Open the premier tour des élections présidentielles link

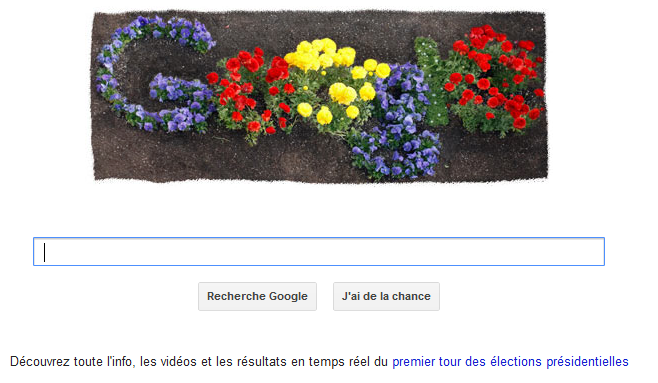pyautogui.click(x=510, y=362)
